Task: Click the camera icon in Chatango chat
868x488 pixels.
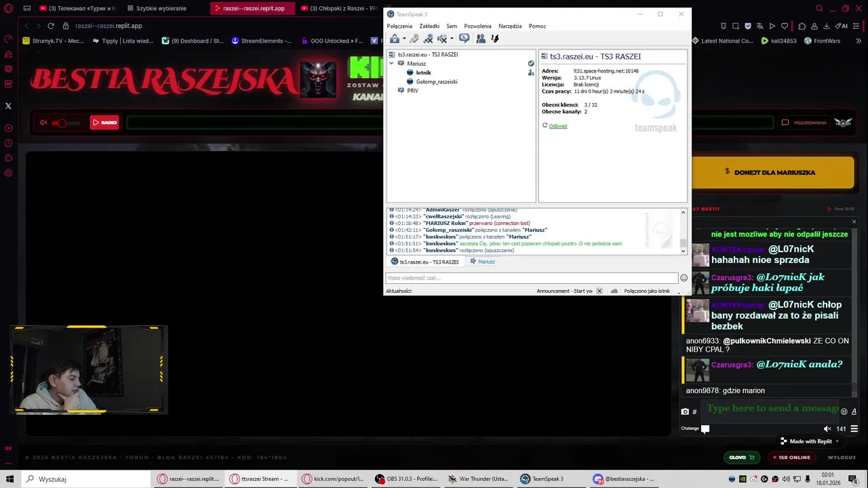Action: tap(685, 411)
